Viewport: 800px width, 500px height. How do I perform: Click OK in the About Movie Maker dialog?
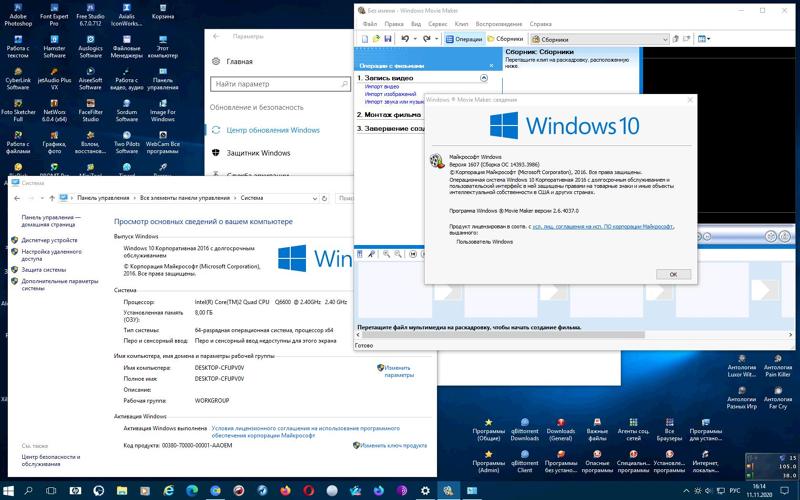coord(673,274)
